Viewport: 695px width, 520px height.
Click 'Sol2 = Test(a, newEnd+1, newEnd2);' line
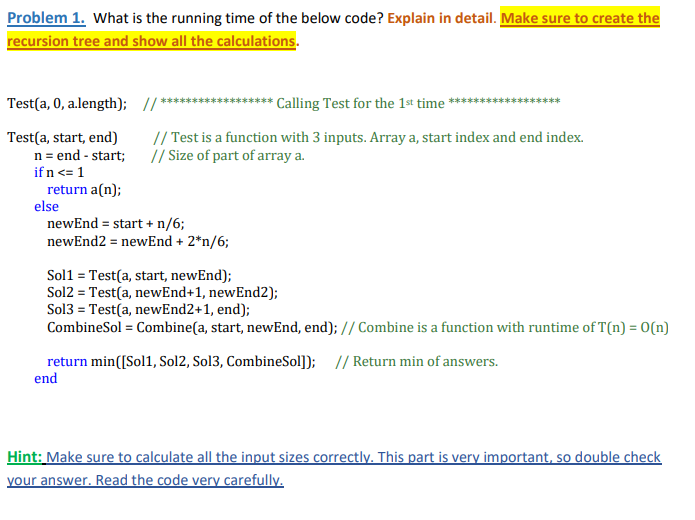[x=162, y=292]
